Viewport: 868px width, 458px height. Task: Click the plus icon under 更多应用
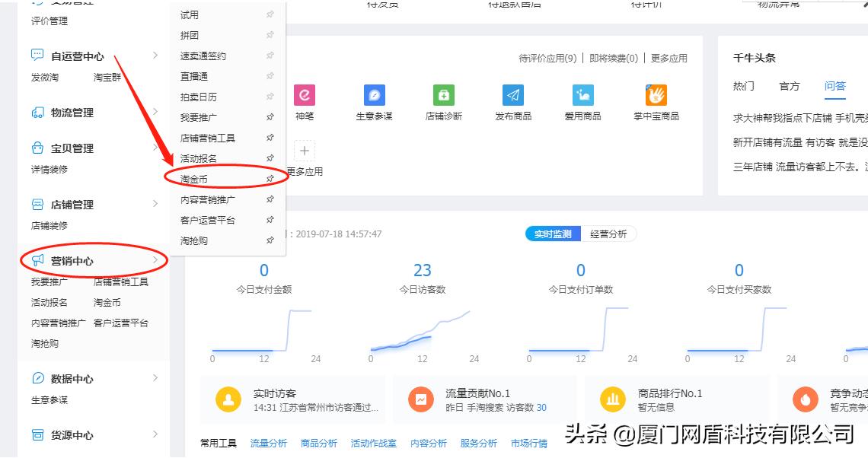304,151
